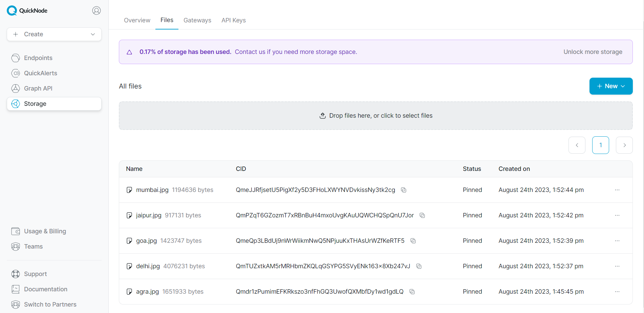Select page 1 in pagination

click(600, 145)
